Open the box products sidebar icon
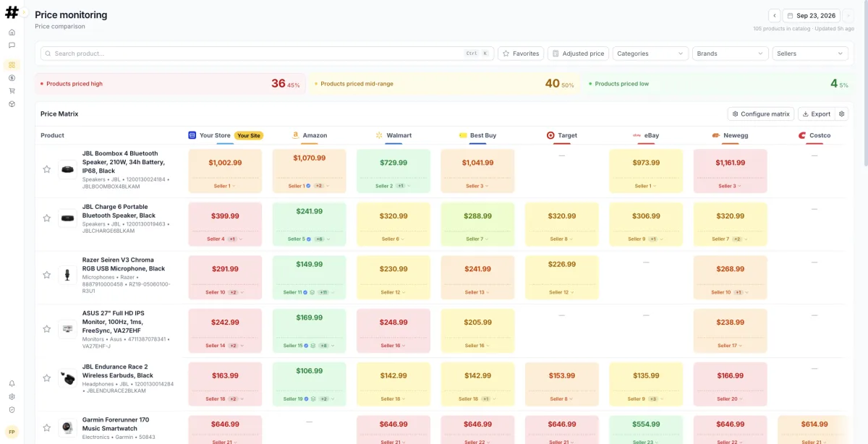Screen dimensions: 868x444 [x=12, y=104]
